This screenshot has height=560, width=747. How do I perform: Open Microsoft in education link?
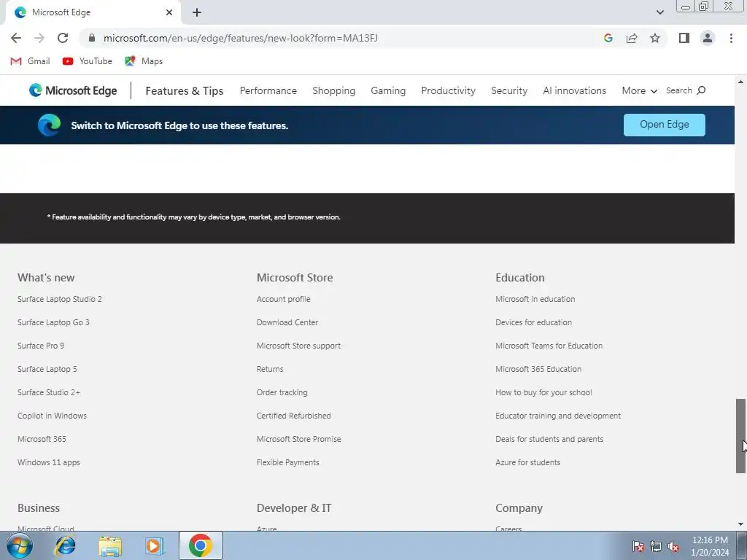point(535,299)
